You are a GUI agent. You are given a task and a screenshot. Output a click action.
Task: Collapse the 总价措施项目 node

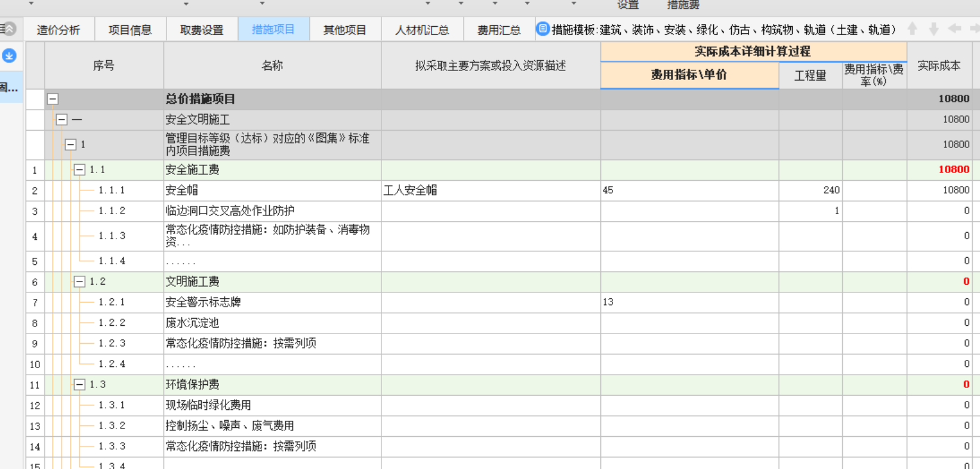point(53,99)
